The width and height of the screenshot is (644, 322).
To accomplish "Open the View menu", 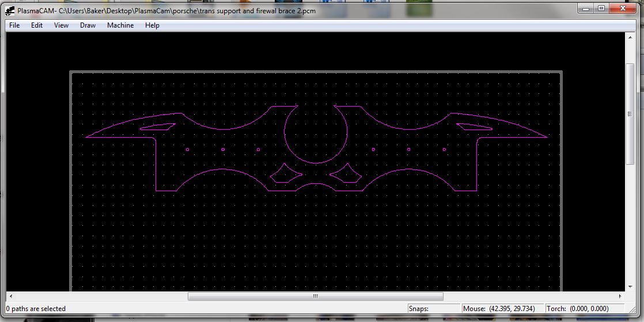I will click(x=61, y=25).
